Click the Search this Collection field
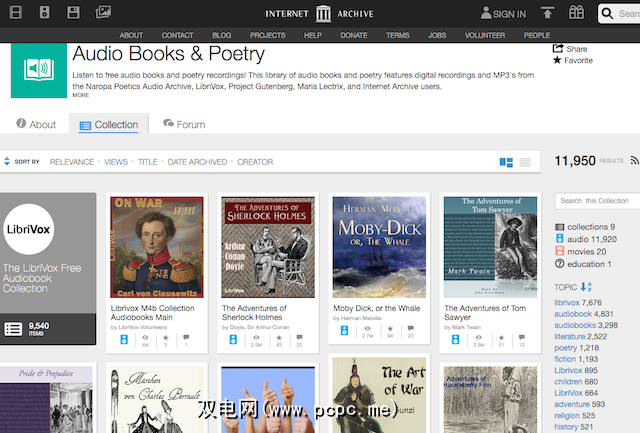640x433 pixels. pyautogui.click(x=596, y=201)
